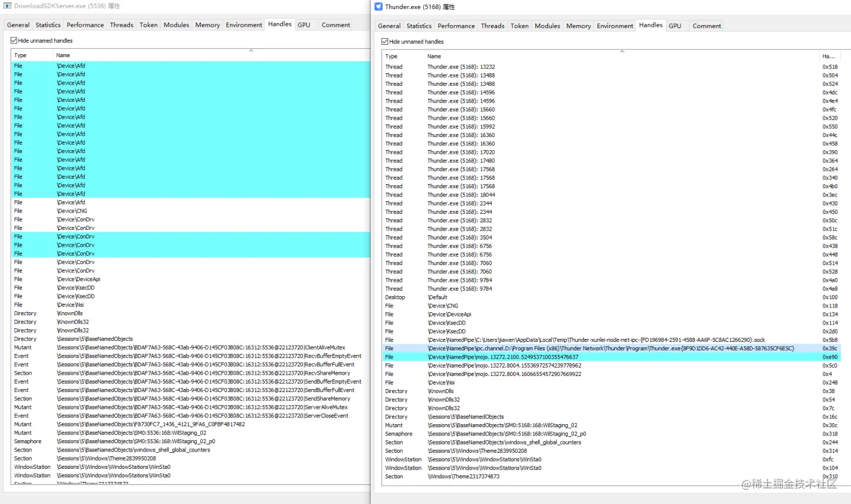This screenshot has width=851, height=504.
Task: Switch to Modules tab in Thunder.exe window
Action: (548, 26)
